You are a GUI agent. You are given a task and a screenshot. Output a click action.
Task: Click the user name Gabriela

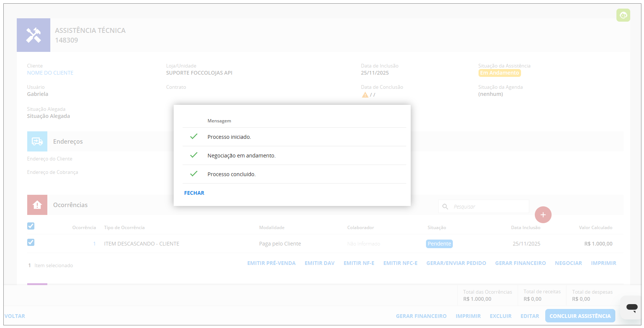(37, 94)
